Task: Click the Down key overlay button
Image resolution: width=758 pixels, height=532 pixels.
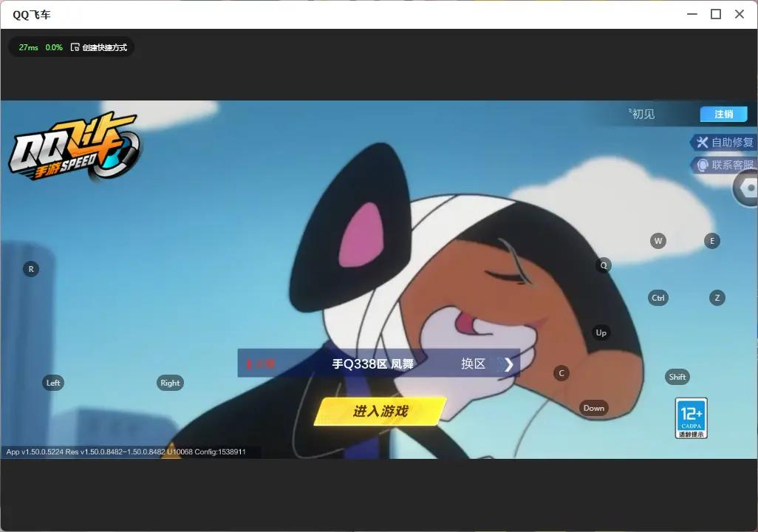Action: (x=594, y=408)
